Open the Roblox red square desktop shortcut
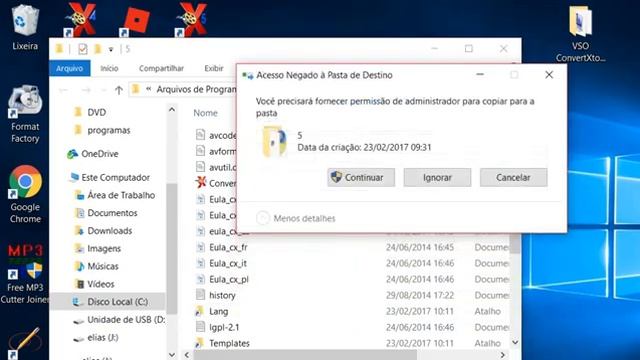640x360 pixels. 135,21
